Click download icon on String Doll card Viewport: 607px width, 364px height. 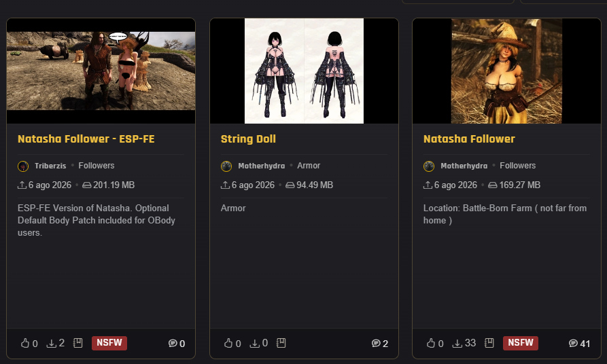tap(254, 343)
